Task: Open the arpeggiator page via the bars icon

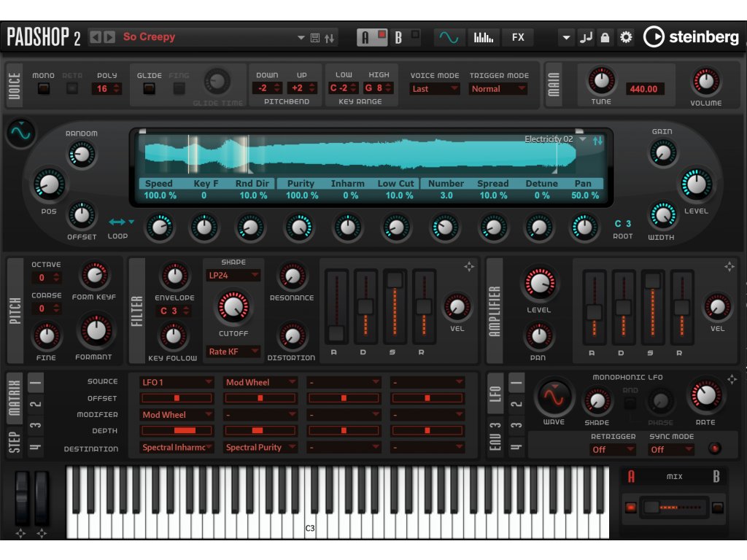Action: click(x=484, y=37)
